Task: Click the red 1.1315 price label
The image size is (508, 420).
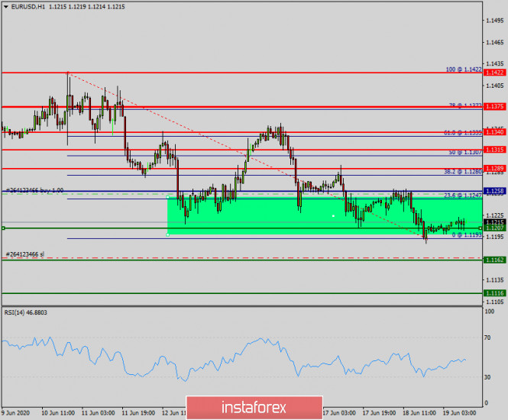Action: point(495,150)
